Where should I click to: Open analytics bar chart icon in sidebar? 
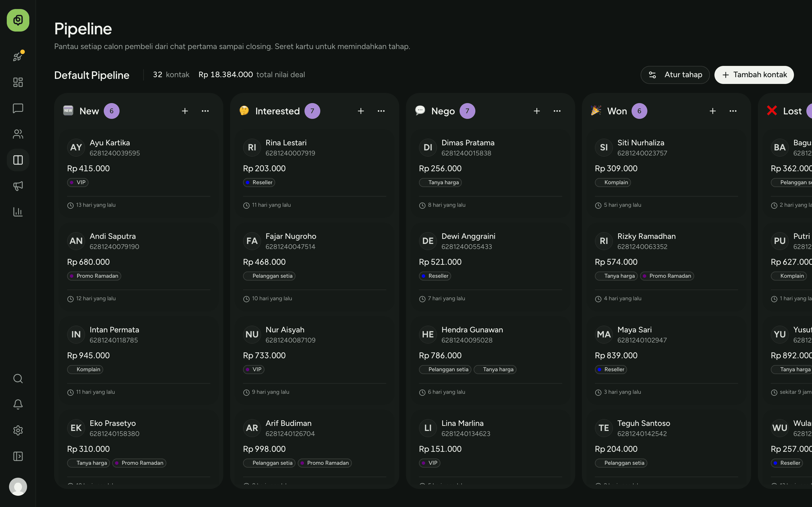[x=18, y=212]
